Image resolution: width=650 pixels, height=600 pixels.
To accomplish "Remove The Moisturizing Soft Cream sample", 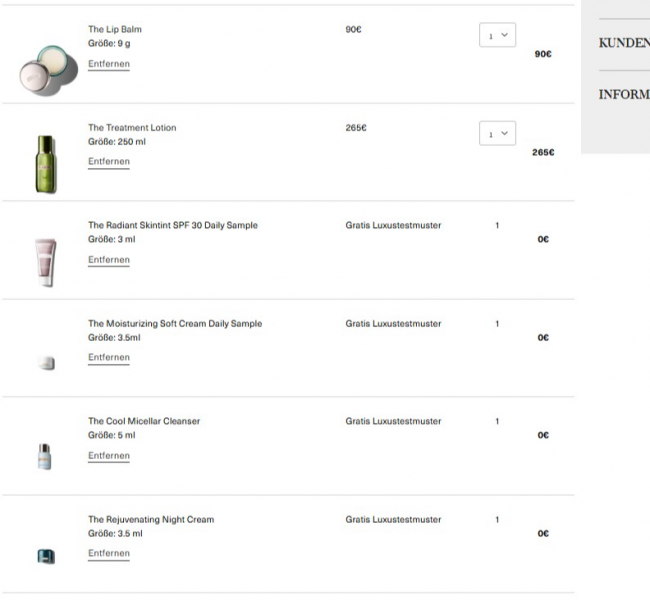I will 108,358.
